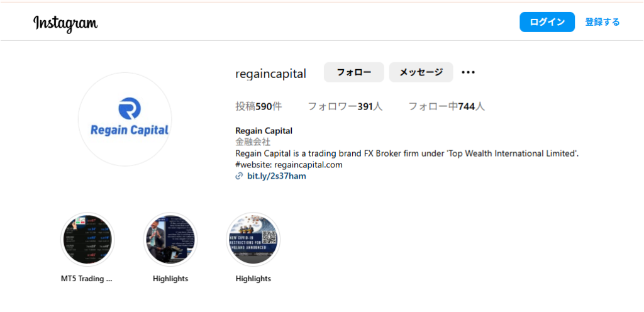Open the Regain Capital profile picture
This screenshot has width=644, height=312.
coord(125,120)
